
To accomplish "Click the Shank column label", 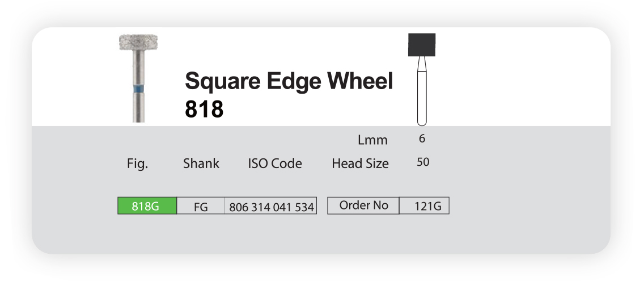I will [201, 163].
